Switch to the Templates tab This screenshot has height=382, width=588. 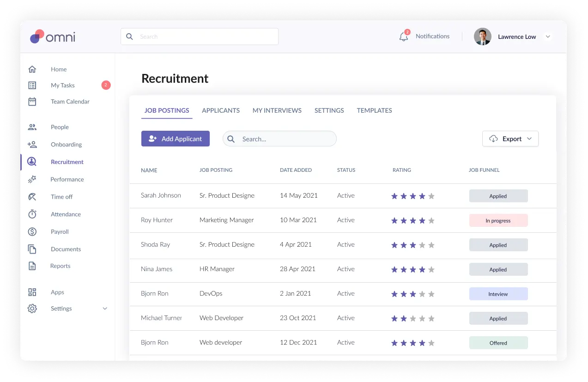[374, 110]
